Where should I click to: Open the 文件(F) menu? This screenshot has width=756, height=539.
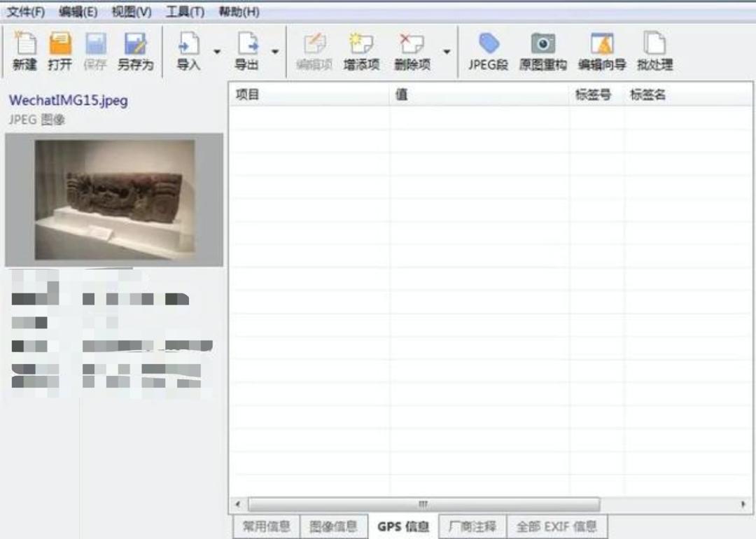(26, 12)
